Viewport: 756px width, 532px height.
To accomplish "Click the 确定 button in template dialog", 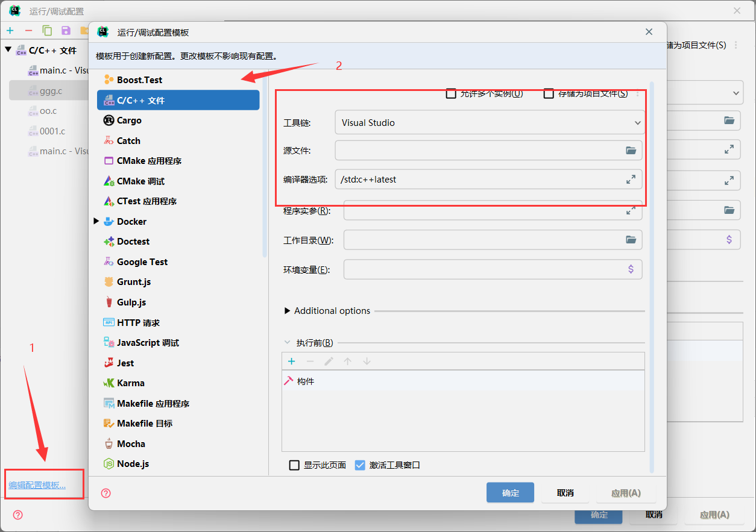I will pos(510,493).
